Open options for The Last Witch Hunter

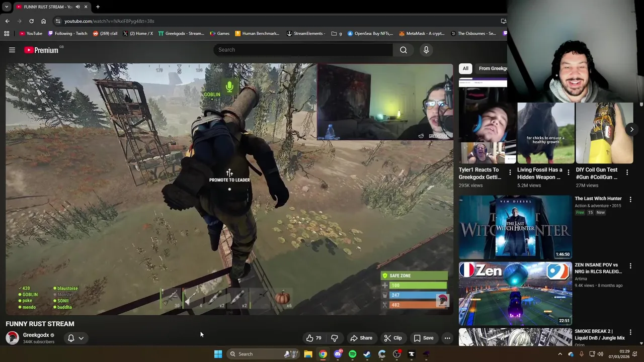point(630,199)
